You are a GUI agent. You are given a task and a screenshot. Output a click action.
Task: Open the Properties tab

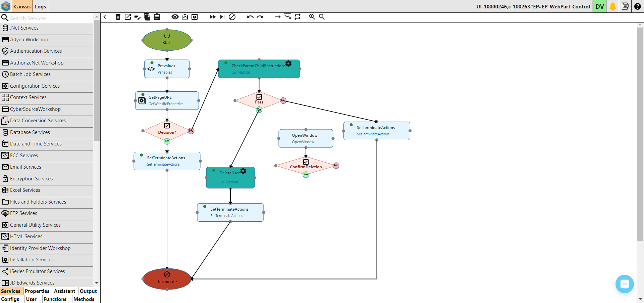point(37,291)
